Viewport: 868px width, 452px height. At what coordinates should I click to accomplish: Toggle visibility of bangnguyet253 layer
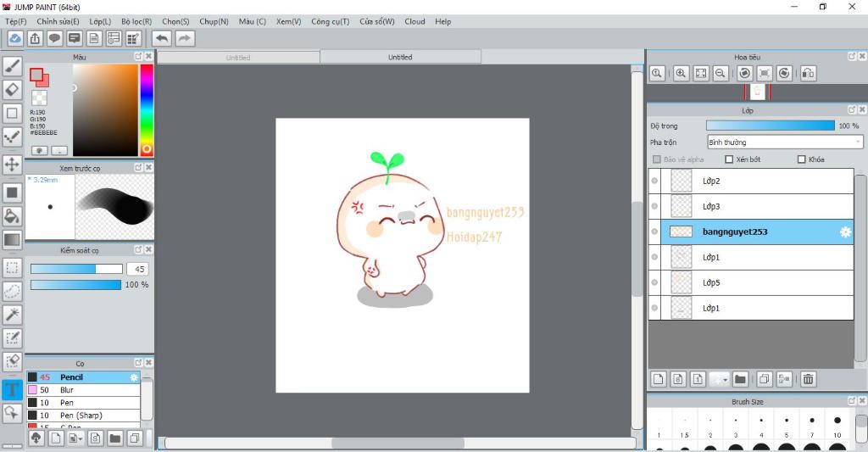(x=655, y=232)
